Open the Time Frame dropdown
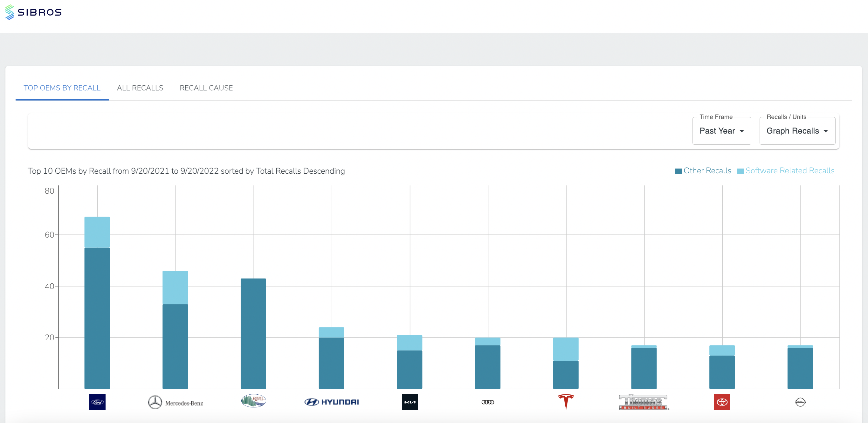868x423 pixels. point(722,131)
